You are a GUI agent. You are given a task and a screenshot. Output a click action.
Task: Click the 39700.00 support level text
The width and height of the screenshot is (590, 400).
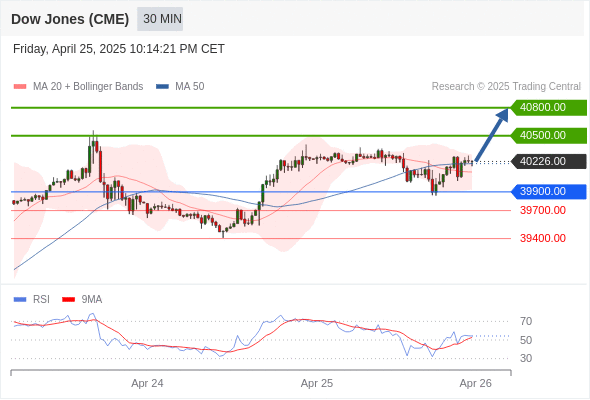[x=543, y=210]
